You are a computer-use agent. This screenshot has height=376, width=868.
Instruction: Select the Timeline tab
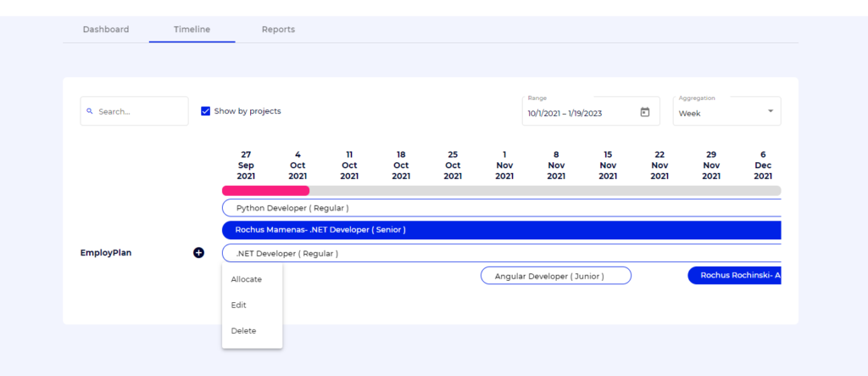[192, 30]
